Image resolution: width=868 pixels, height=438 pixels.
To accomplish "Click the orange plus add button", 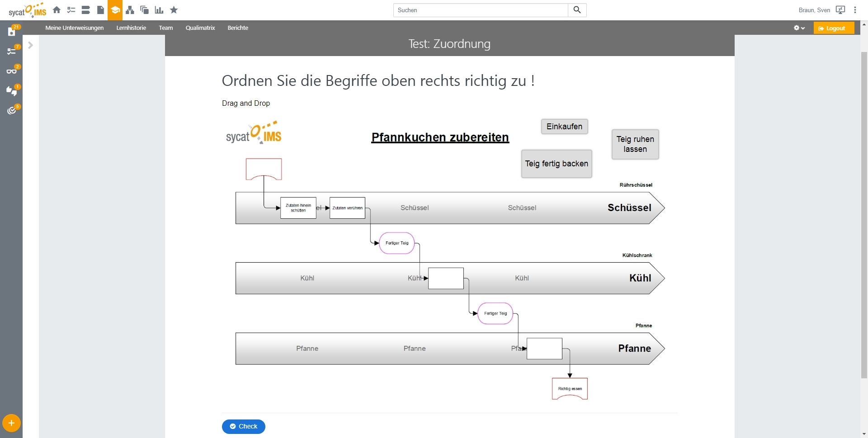I will pyautogui.click(x=11, y=424).
